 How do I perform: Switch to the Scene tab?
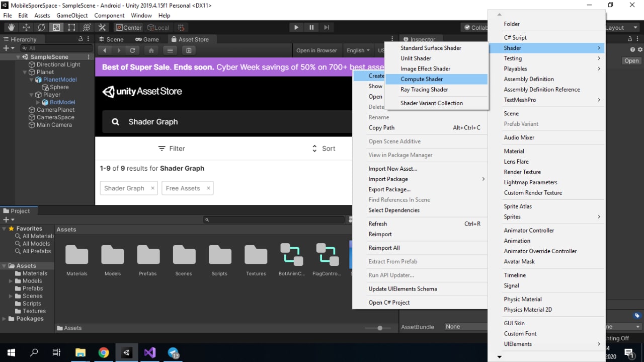click(x=111, y=39)
